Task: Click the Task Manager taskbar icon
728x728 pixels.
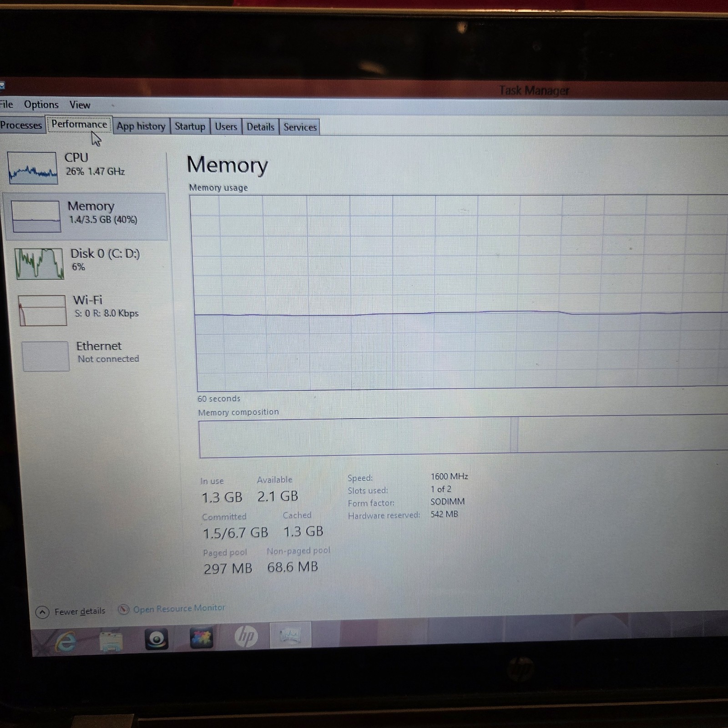Action: (x=291, y=635)
